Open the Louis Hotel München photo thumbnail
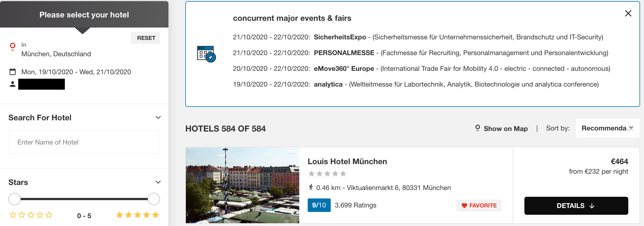This screenshot has width=644, height=226. [x=243, y=185]
